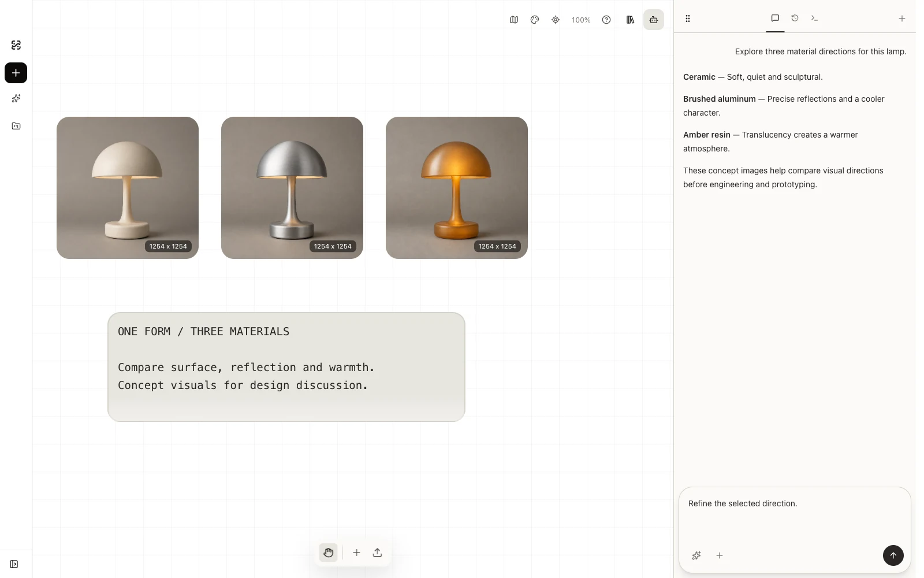Click the locate target icon in top toolbar
This screenshot has height=578, width=924.
556,20
